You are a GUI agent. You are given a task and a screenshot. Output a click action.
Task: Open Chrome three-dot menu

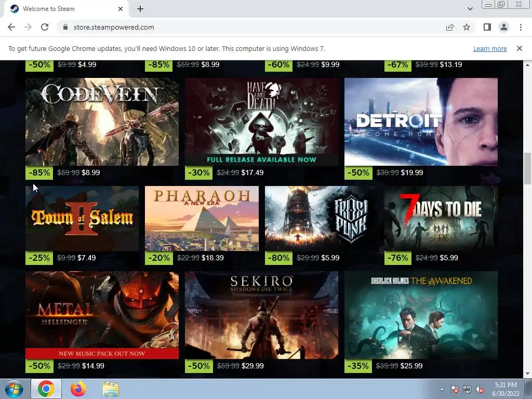521,27
